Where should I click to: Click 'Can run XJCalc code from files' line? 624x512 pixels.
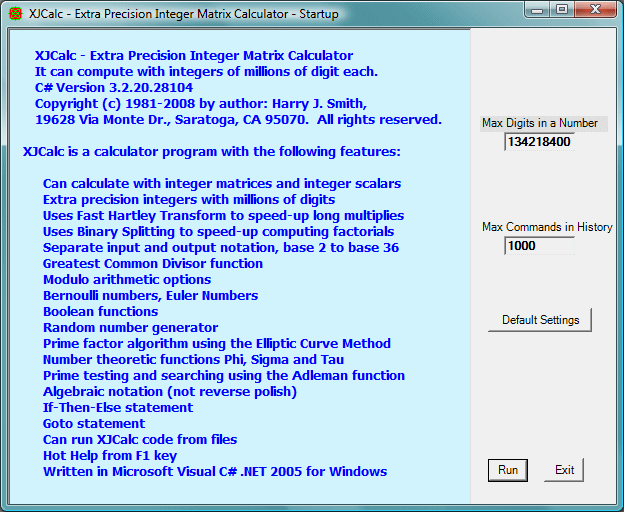coord(140,440)
